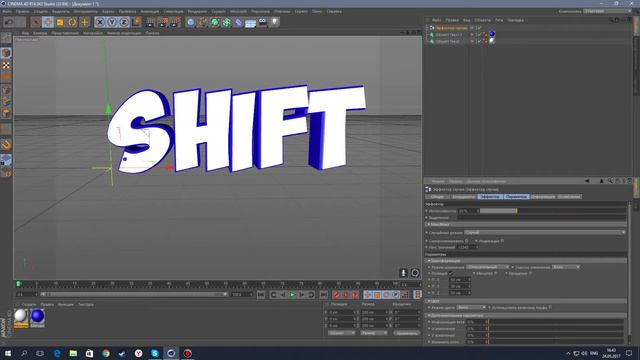Open the spline pen tool palette

(202, 22)
